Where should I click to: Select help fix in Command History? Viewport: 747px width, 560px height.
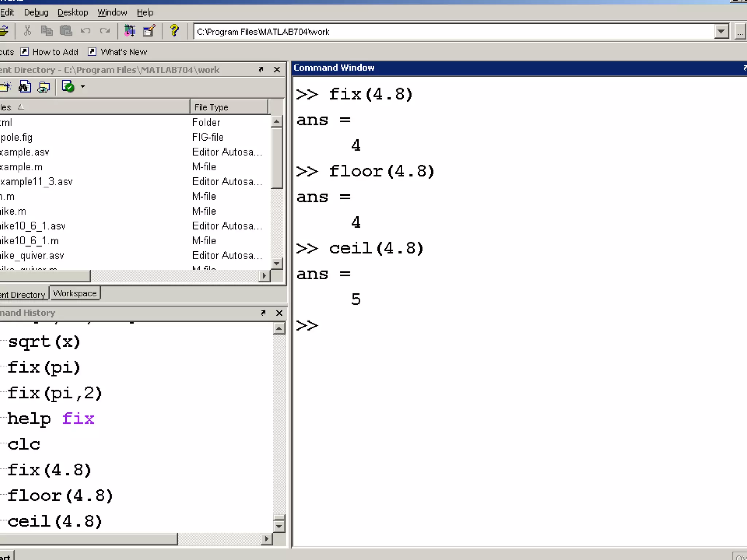(51, 419)
